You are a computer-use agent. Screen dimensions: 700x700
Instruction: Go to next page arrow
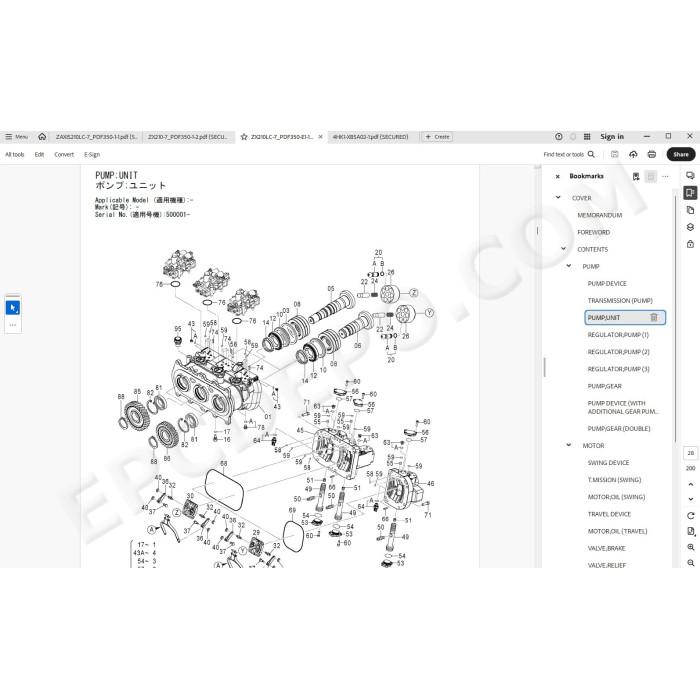click(691, 499)
